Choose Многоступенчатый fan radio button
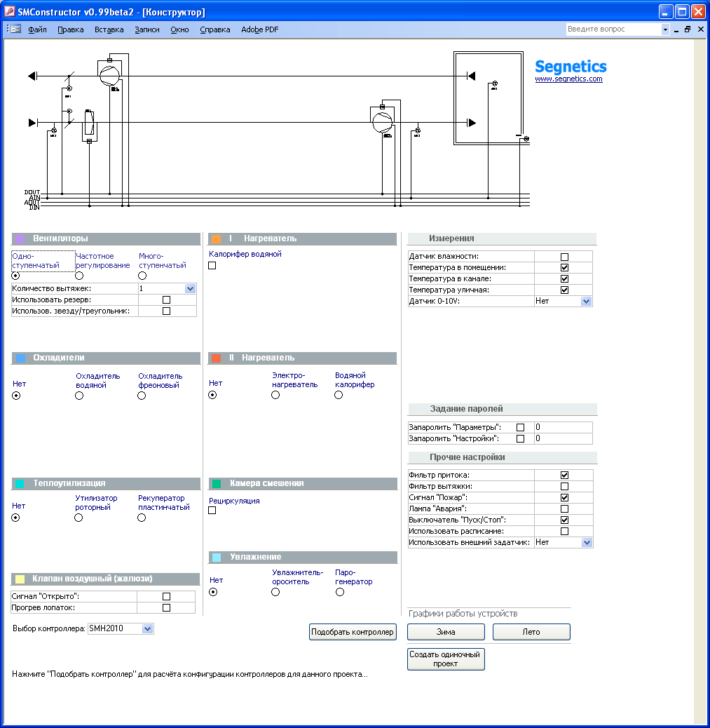The image size is (710, 728). [x=142, y=276]
